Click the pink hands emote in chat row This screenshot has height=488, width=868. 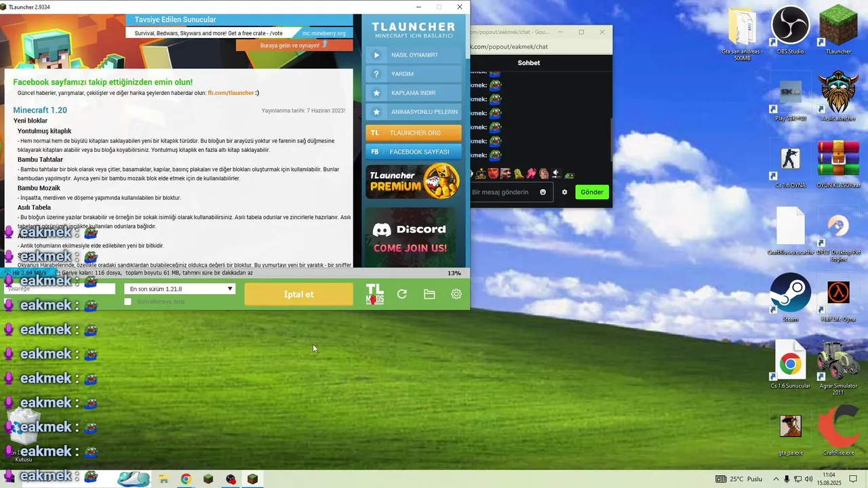tap(531, 174)
